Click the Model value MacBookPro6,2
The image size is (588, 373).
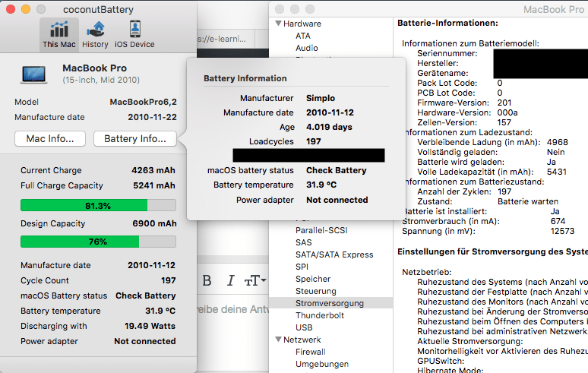pyautogui.click(x=144, y=102)
